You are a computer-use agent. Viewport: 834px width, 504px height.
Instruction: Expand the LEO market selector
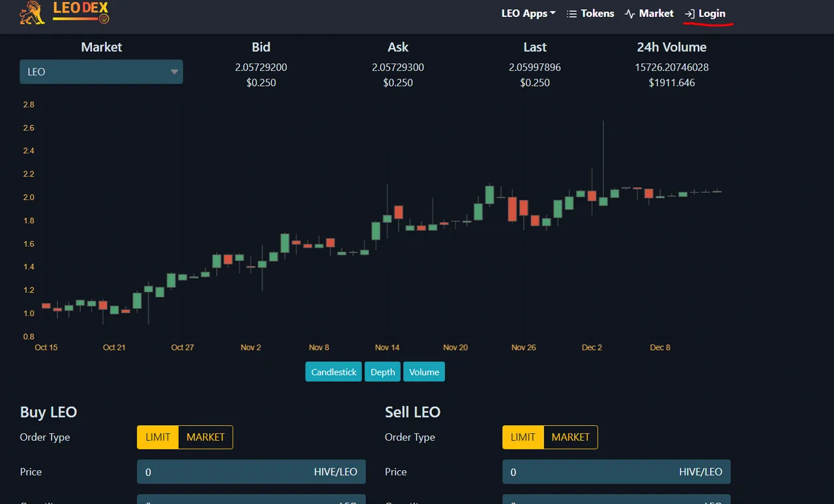point(101,72)
